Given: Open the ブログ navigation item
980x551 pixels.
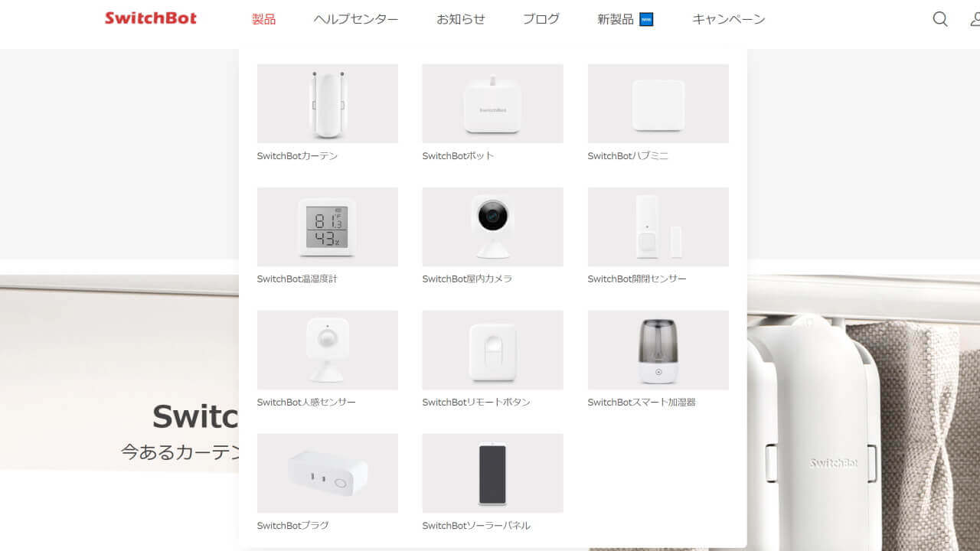Looking at the screenshot, I should (x=541, y=19).
